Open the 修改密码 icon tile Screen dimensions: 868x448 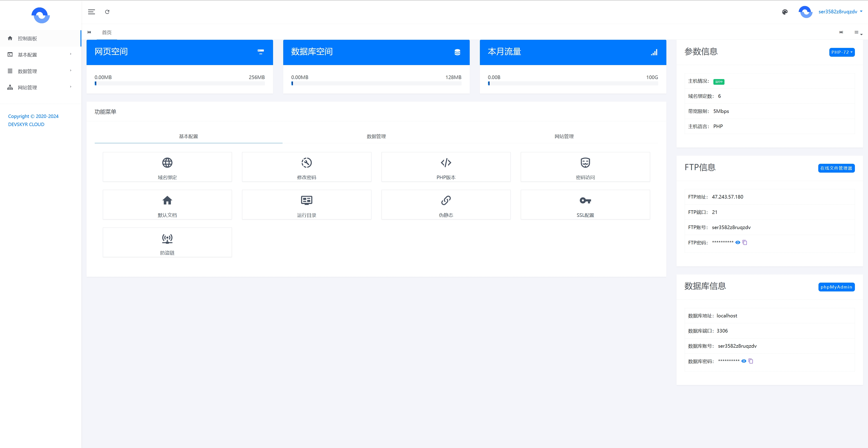tap(306, 163)
